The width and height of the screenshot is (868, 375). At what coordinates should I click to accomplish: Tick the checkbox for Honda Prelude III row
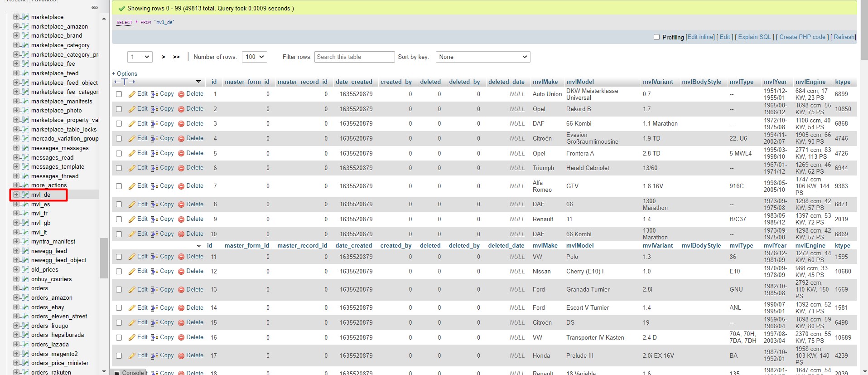click(x=119, y=356)
